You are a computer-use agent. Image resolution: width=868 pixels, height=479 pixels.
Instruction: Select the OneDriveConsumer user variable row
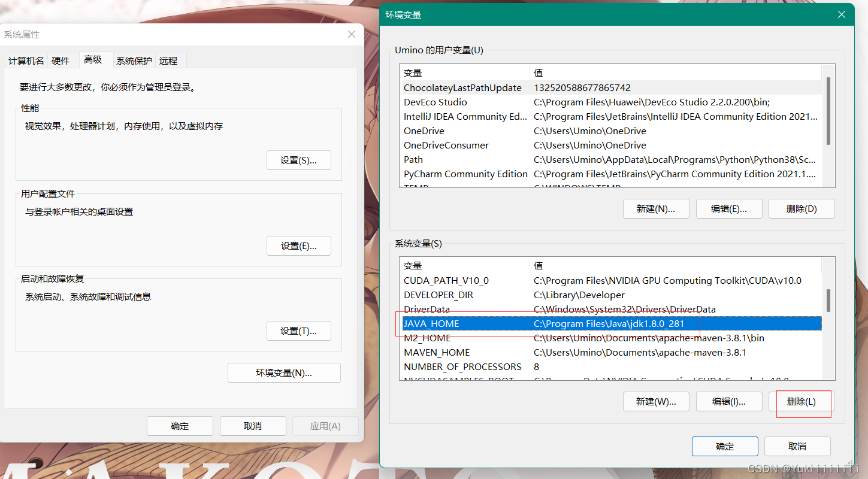coord(610,145)
